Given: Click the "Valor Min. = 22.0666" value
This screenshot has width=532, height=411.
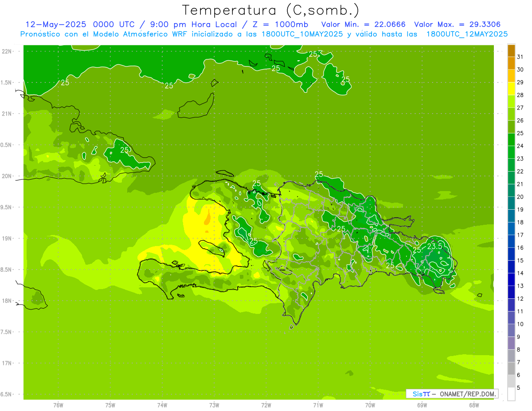Looking at the screenshot, I should point(363,24).
